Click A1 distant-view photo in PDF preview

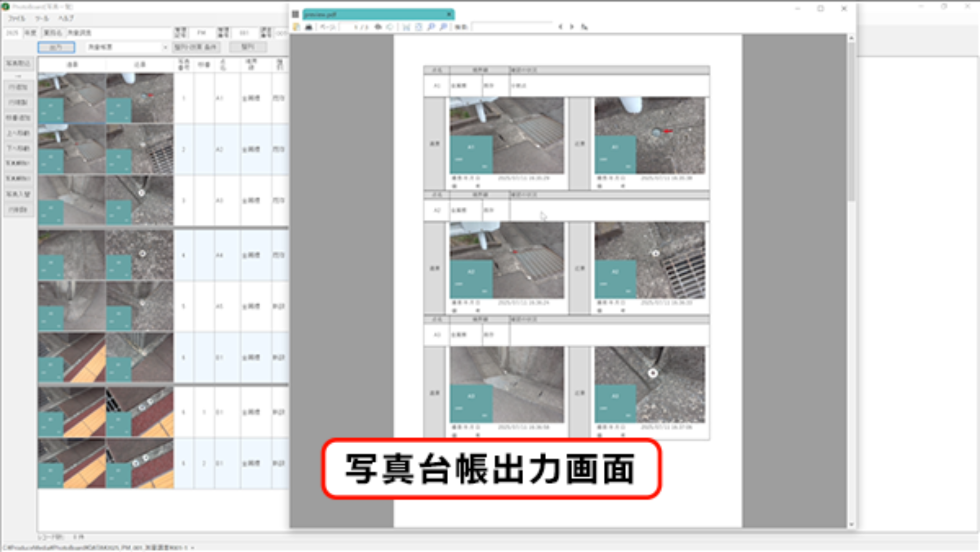tap(507, 136)
